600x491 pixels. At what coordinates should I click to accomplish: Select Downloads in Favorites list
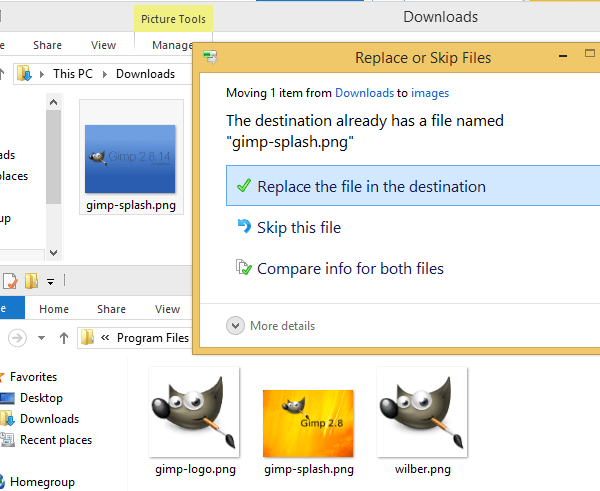49,419
